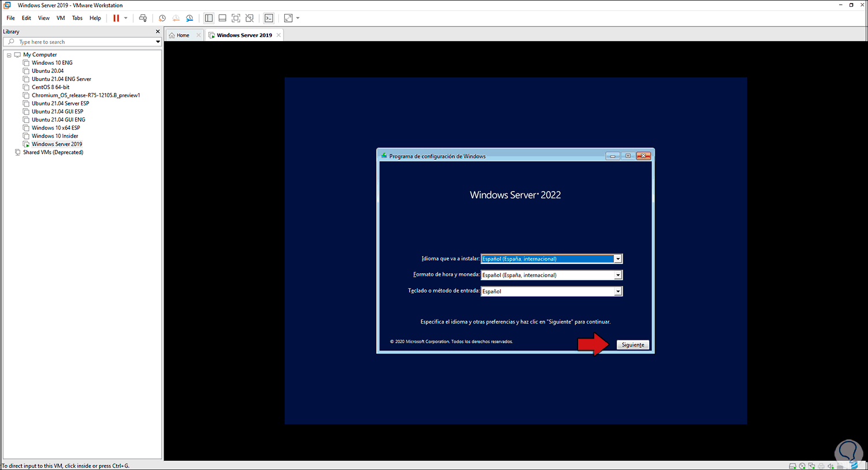Image resolution: width=868 pixels, height=470 pixels.
Task: Select Ubuntu 21.04 GUI ENG in library
Action: [x=58, y=119]
